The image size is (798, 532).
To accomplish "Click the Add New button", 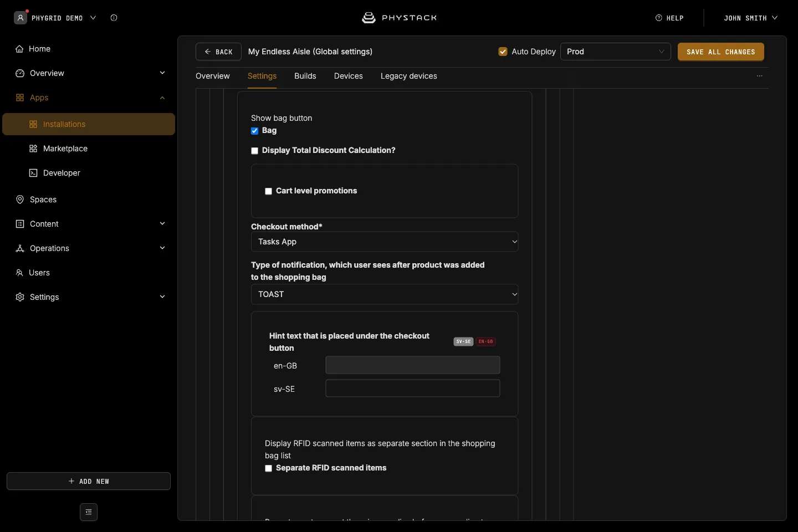I will click(x=89, y=481).
